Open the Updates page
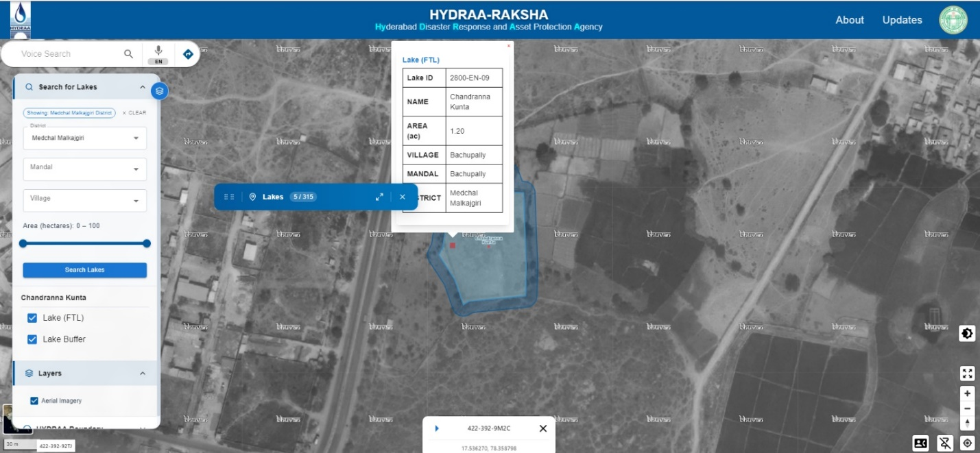 pyautogui.click(x=902, y=20)
